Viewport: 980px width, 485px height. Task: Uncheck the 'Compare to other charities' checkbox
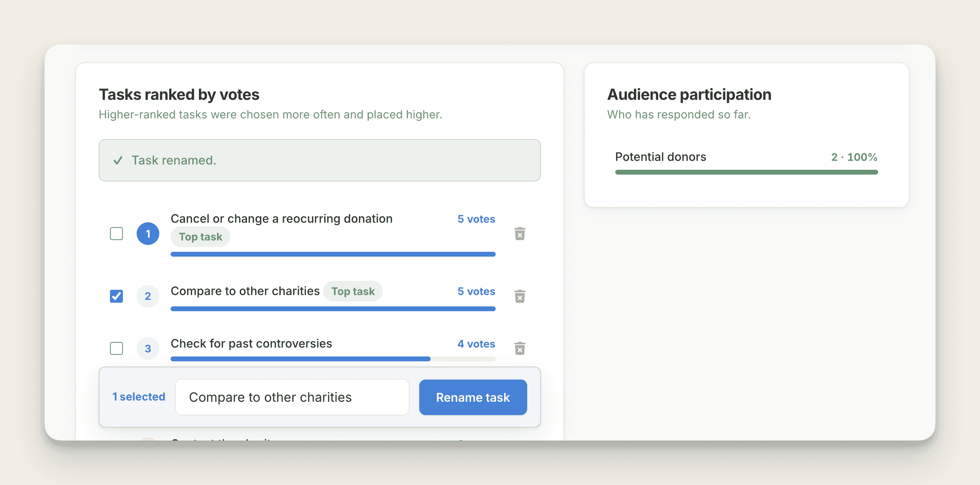click(x=116, y=296)
